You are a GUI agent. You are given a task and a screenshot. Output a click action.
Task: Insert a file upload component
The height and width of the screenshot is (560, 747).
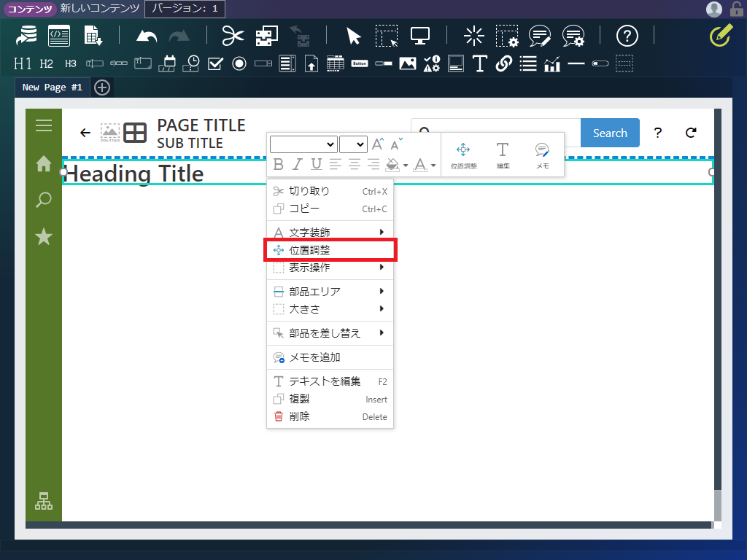pyautogui.click(x=311, y=63)
